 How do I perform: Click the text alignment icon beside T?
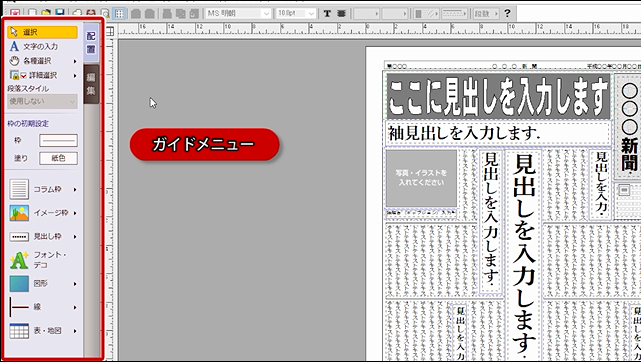tap(341, 13)
